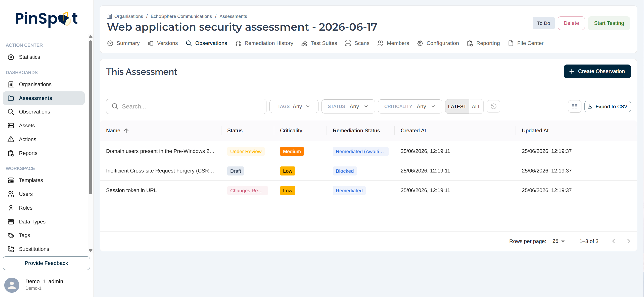Switch to ALL versions toggle
Screen dimensions: 644x297
click(x=476, y=106)
